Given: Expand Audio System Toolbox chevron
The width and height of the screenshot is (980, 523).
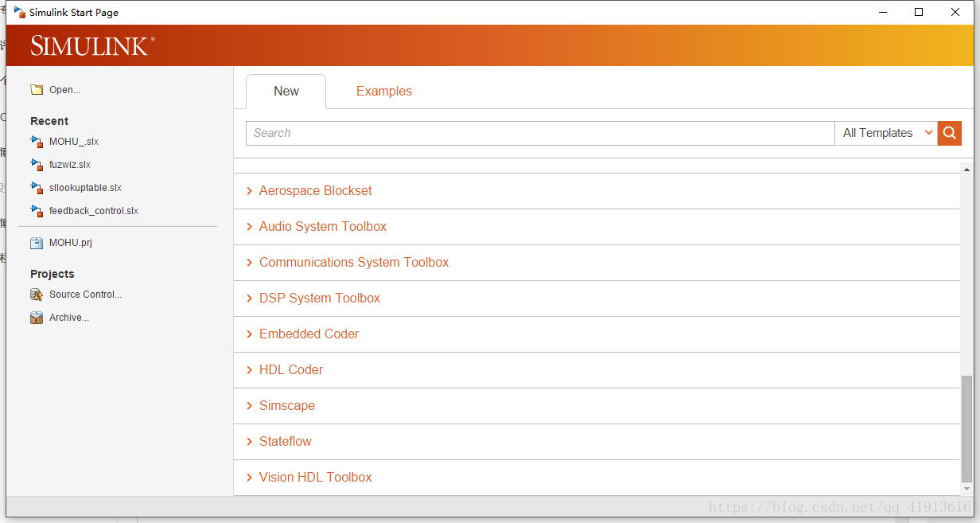Looking at the screenshot, I should [x=250, y=227].
